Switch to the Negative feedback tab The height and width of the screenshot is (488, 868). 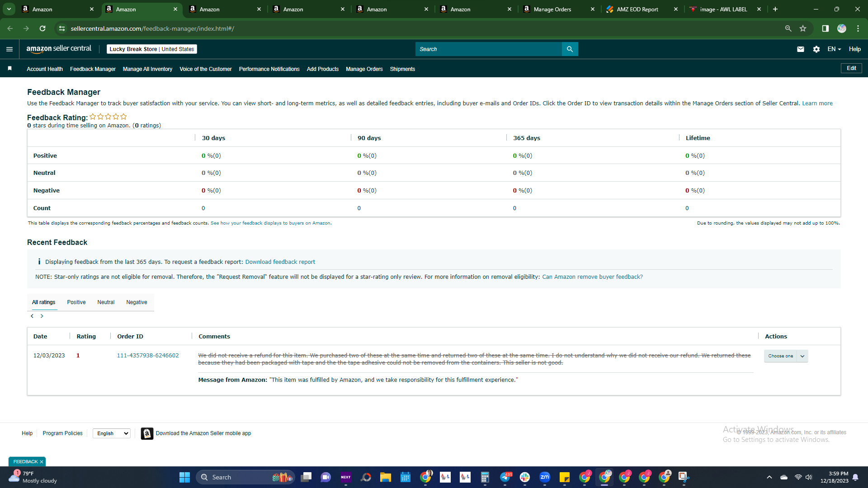pos(137,302)
